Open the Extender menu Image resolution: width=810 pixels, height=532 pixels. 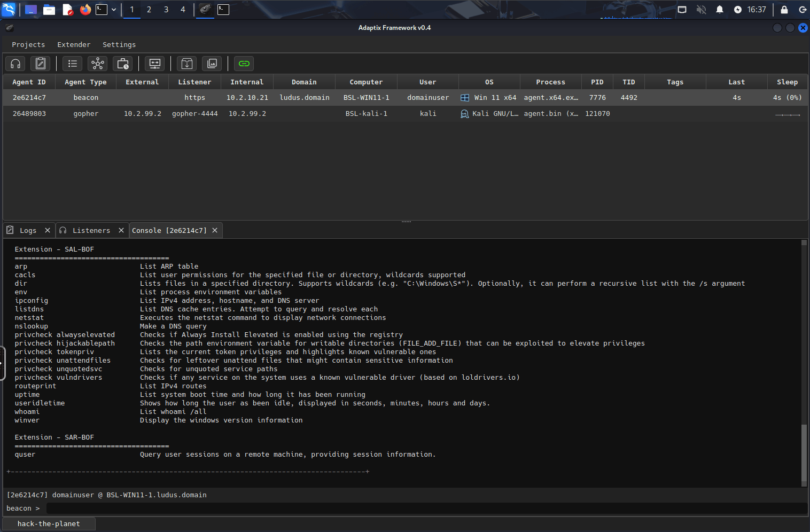click(x=74, y=45)
